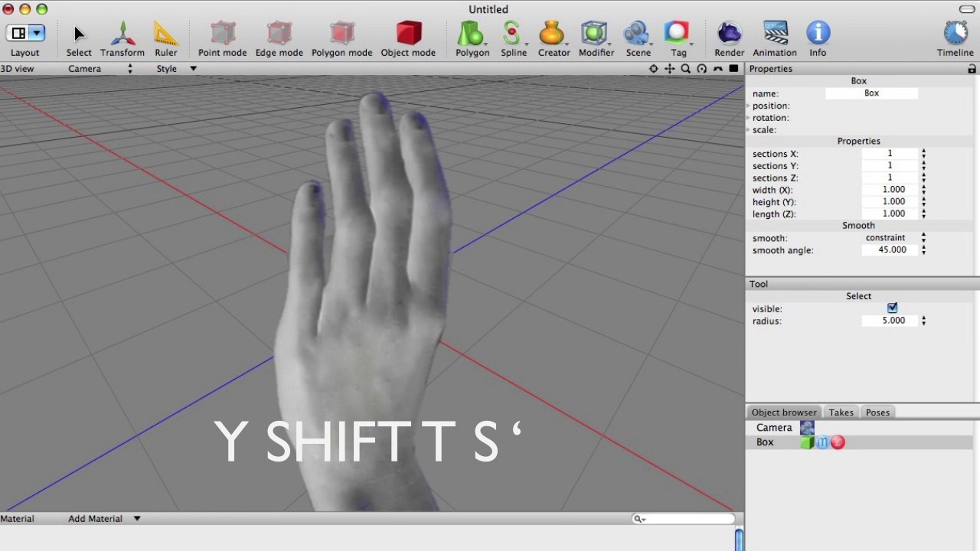Screen dimensions: 980x551
Task: Expand the rotation property
Action: click(x=748, y=118)
